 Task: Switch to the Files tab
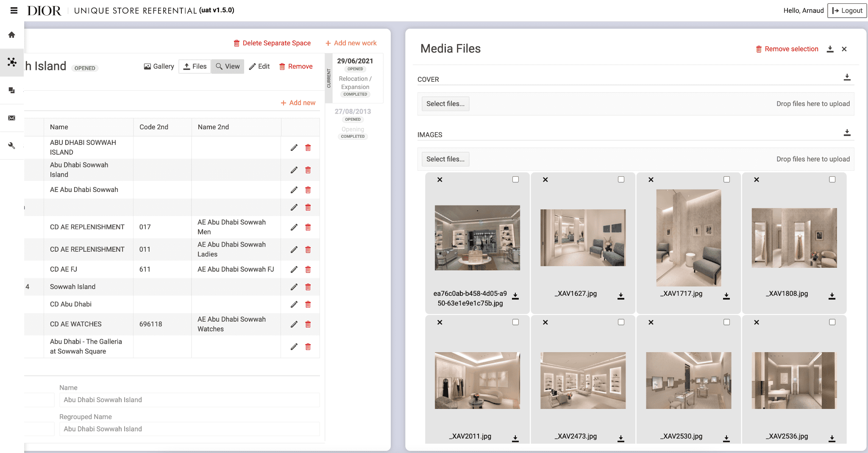(195, 67)
